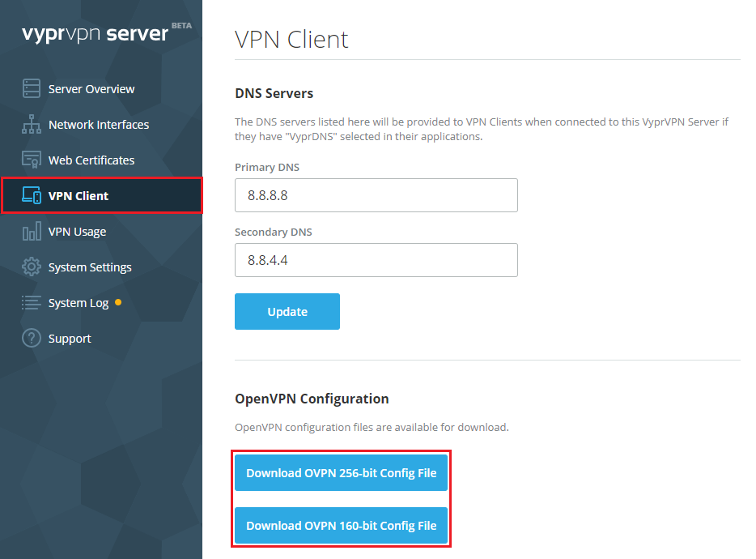Viewport: 756px width, 559px height.
Task: Click the System Settings gear icon
Action: tap(32, 267)
